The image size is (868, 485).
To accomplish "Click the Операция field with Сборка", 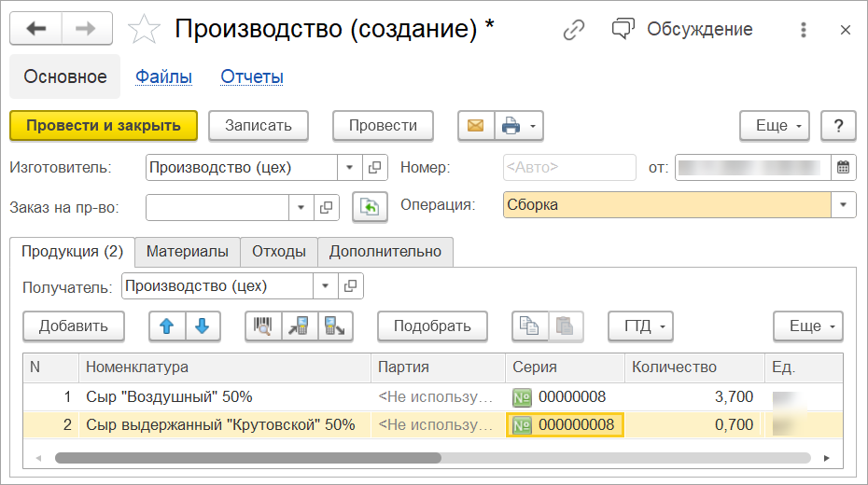I will click(667, 204).
